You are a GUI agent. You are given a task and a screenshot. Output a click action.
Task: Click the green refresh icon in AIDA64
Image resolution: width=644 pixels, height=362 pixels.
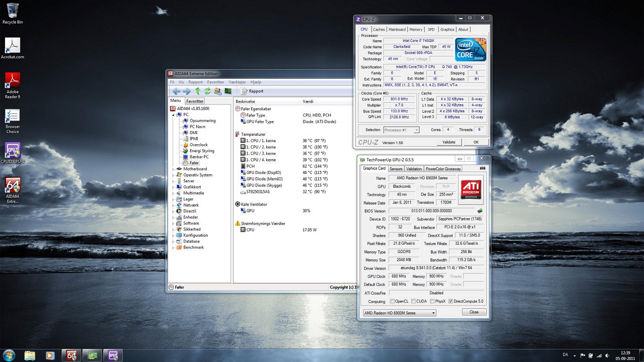click(208, 91)
